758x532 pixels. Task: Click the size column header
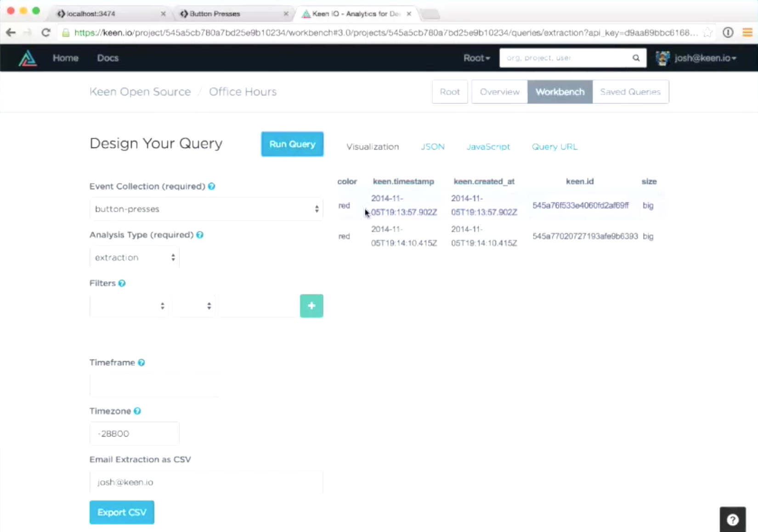point(649,181)
